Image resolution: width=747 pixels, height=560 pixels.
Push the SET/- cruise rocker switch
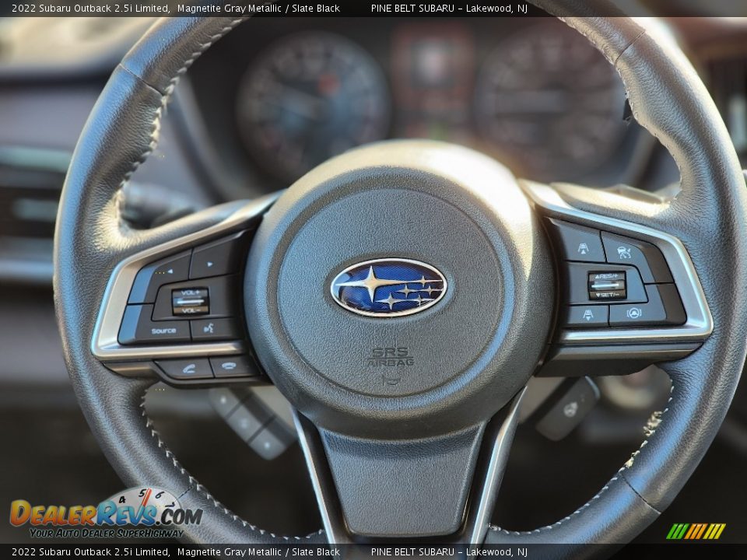coord(607,294)
